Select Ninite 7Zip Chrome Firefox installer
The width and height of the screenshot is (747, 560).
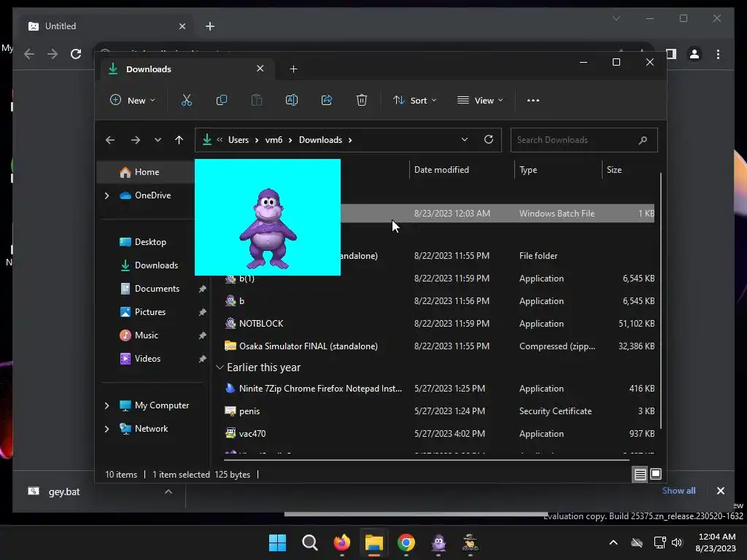[x=438, y=389]
